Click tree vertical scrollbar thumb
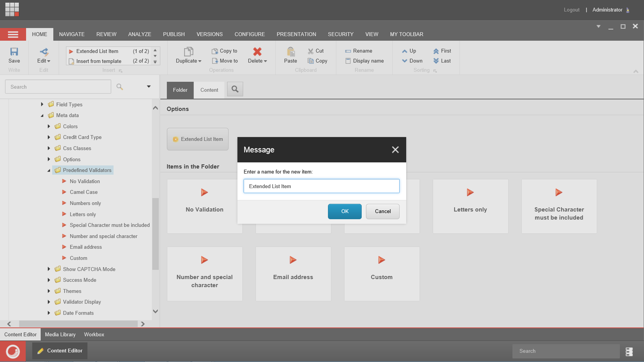 pyautogui.click(x=155, y=233)
